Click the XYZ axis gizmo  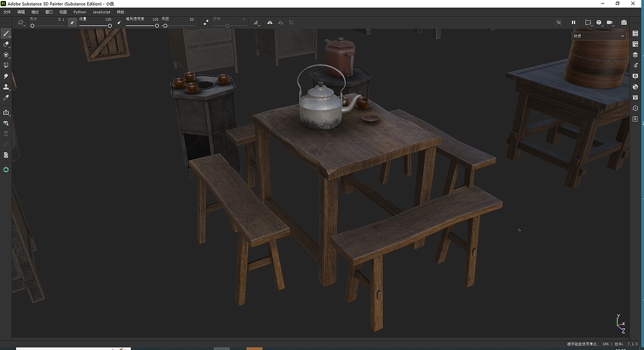point(621,324)
